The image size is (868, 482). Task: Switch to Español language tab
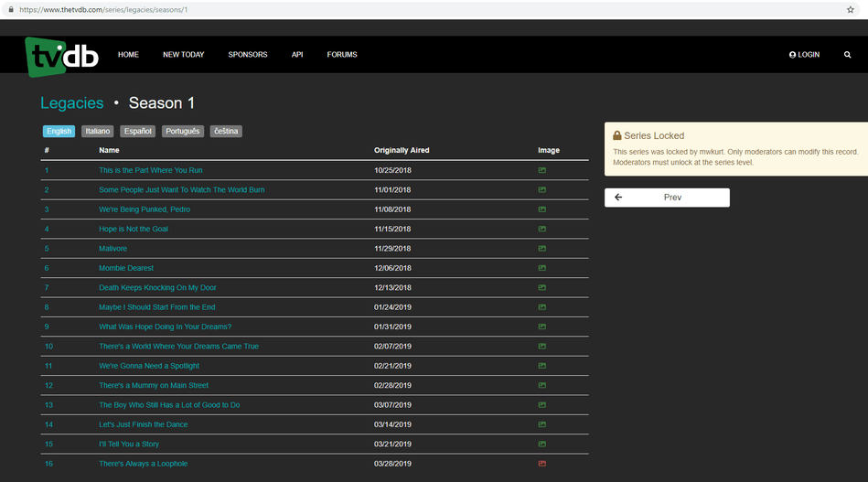137,131
